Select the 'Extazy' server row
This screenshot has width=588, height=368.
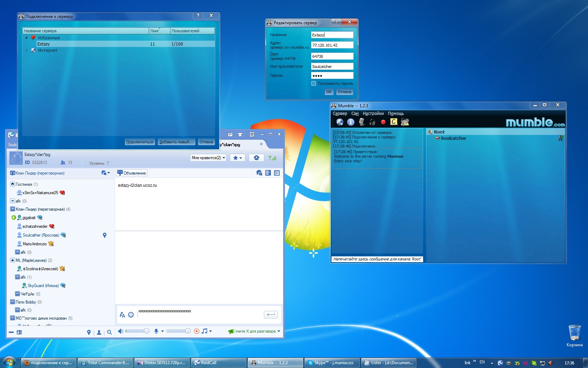point(119,44)
